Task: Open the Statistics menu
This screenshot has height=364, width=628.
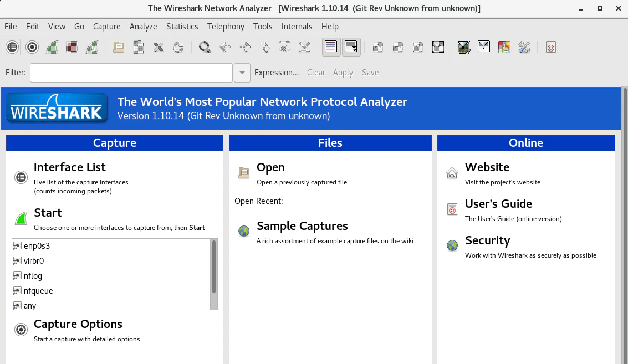Action: [x=182, y=27]
